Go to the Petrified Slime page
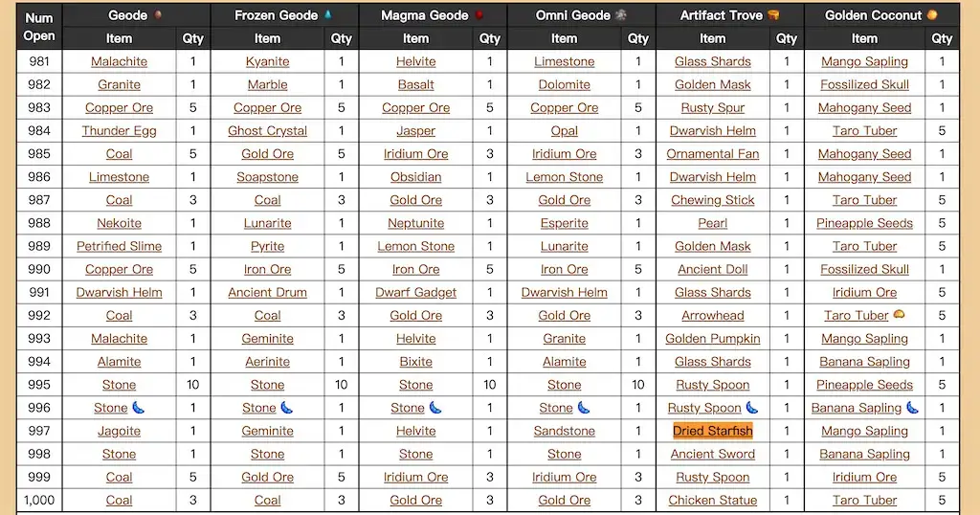Screen dimensions: 980x515 [119, 246]
